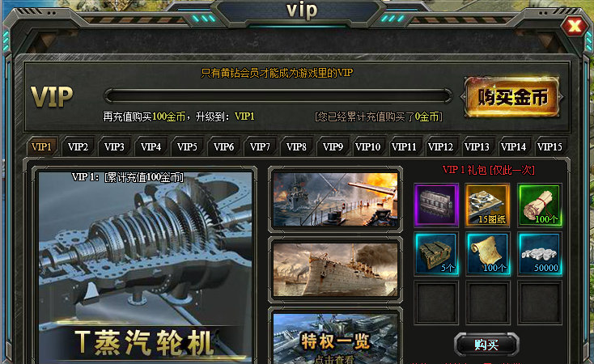Click the 100个 parchment scroll icon
Screen dimensions: 594x364
click(x=487, y=253)
